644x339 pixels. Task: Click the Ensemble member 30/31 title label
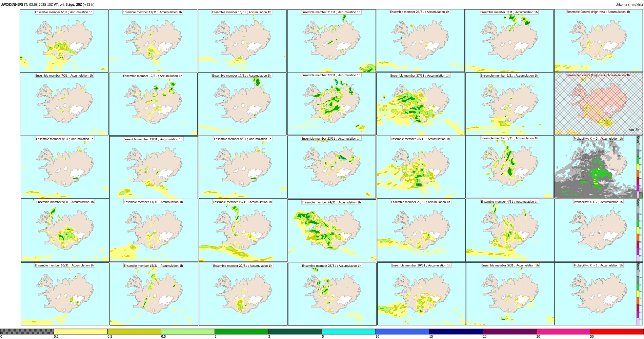[x=421, y=265]
